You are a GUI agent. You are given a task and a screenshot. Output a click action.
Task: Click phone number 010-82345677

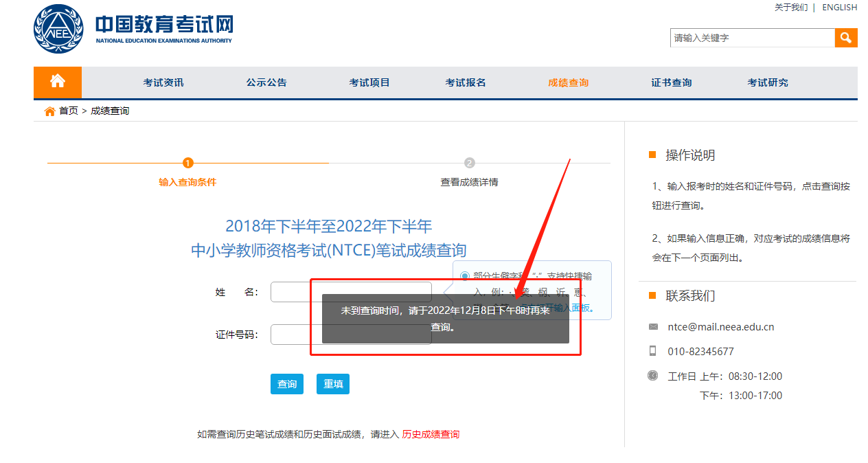point(700,352)
